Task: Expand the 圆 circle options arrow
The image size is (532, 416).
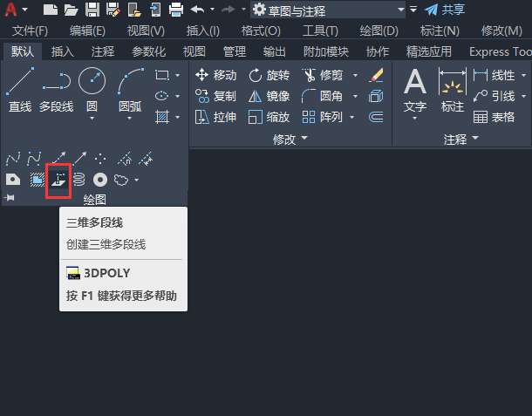Action: click(92, 118)
